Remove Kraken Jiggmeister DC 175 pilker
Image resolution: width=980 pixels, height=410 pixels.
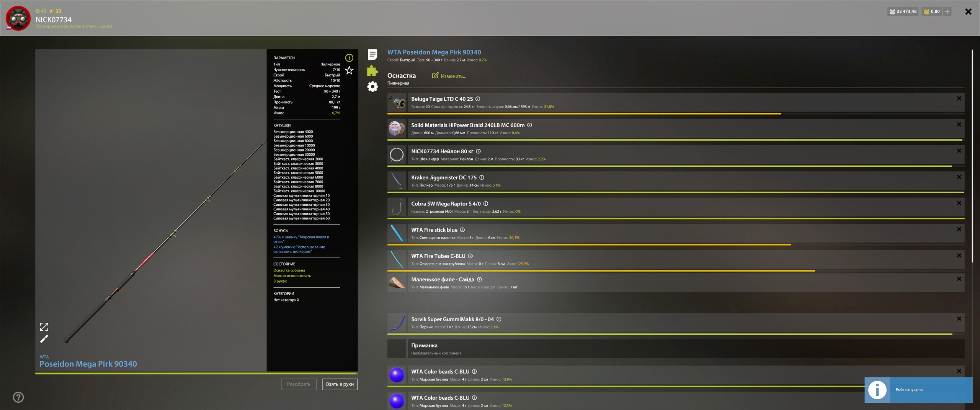click(x=959, y=177)
